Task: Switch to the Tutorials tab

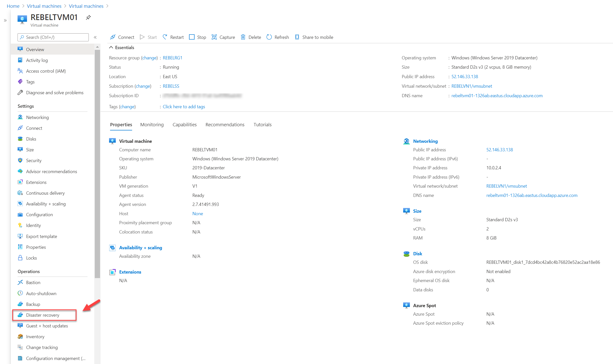Action: (x=262, y=125)
